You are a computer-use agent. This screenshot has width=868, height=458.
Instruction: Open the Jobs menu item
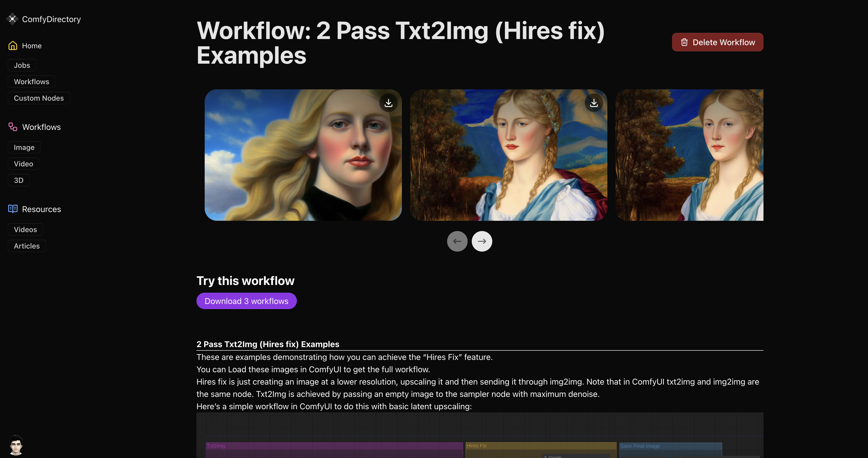[x=22, y=65]
